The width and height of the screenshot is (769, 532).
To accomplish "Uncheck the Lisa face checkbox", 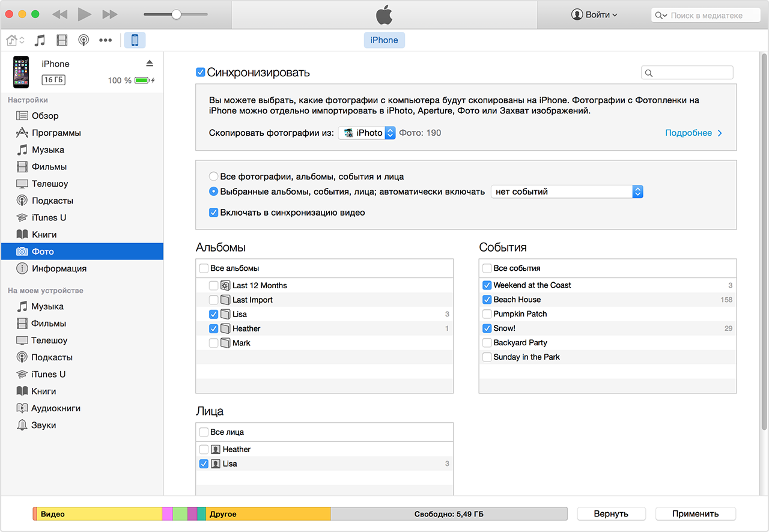I will [204, 464].
